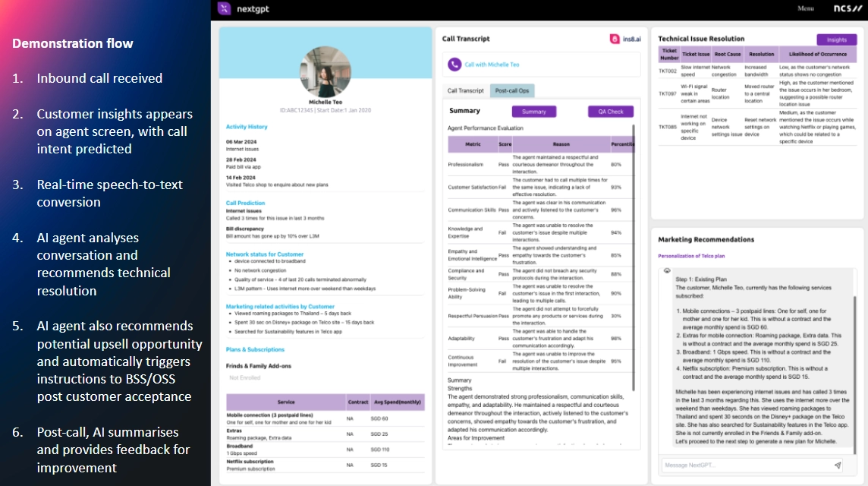
Task: Click the purple Summary button
Action: click(x=533, y=112)
